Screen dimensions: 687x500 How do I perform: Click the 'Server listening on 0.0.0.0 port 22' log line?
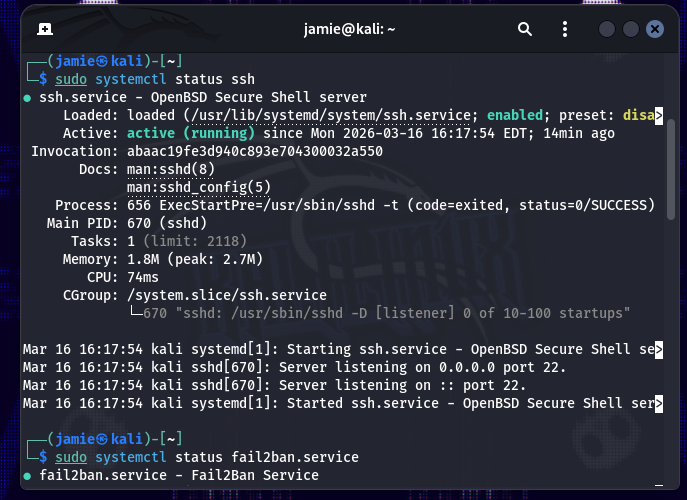pos(294,367)
